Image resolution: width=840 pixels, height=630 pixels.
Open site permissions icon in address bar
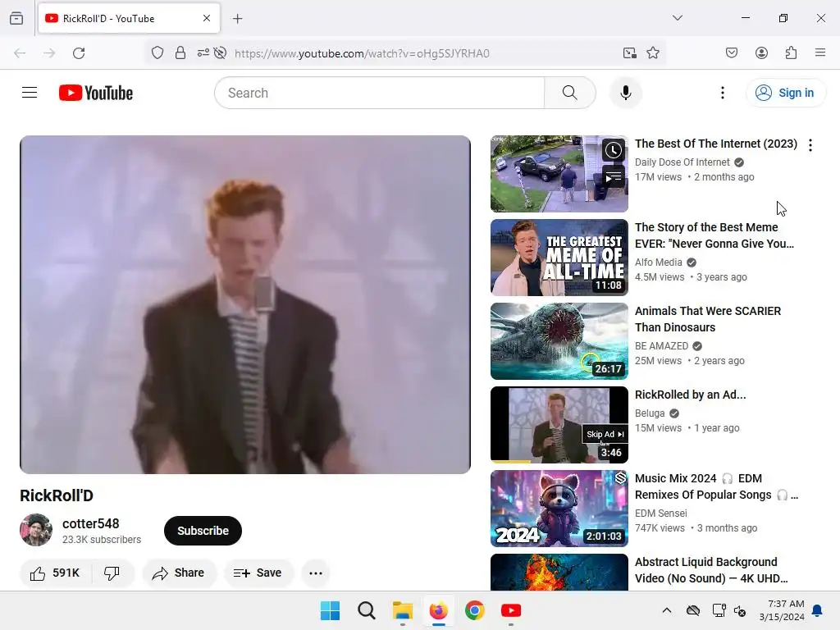click(x=203, y=53)
